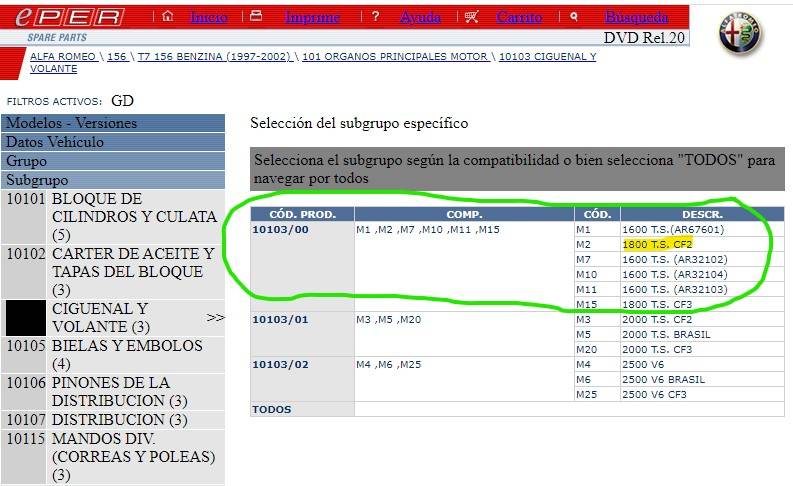Click the GD active filter value
This screenshot has width=793, height=486.
pyautogui.click(x=122, y=101)
